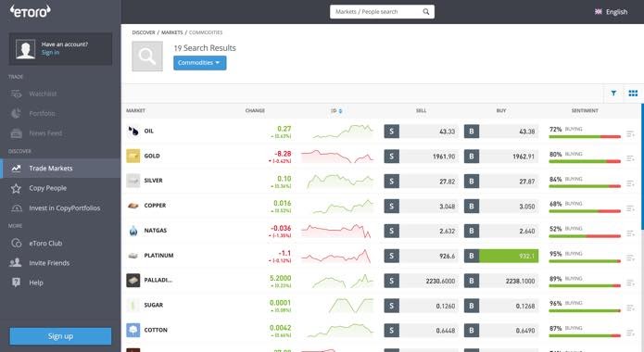
Task: Open options menu icon for SILVER row
Action: pyautogui.click(x=630, y=183)
